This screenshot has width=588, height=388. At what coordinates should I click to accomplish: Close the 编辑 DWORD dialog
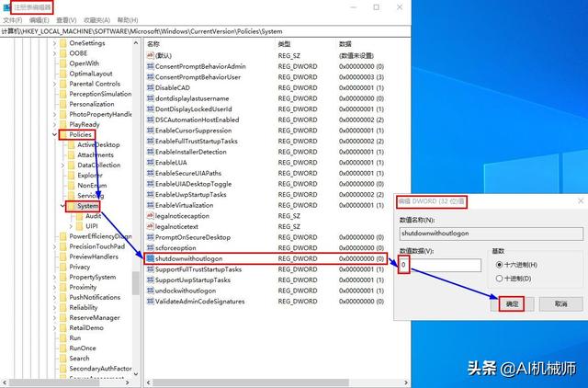581,201
